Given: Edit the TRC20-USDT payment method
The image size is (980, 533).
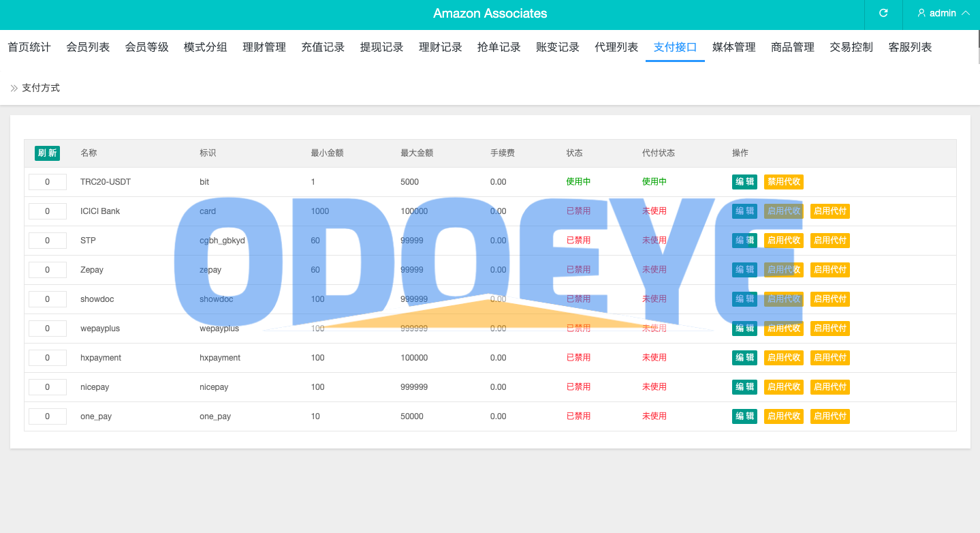Looking at the screenshot, I should (x=744, y=182).
